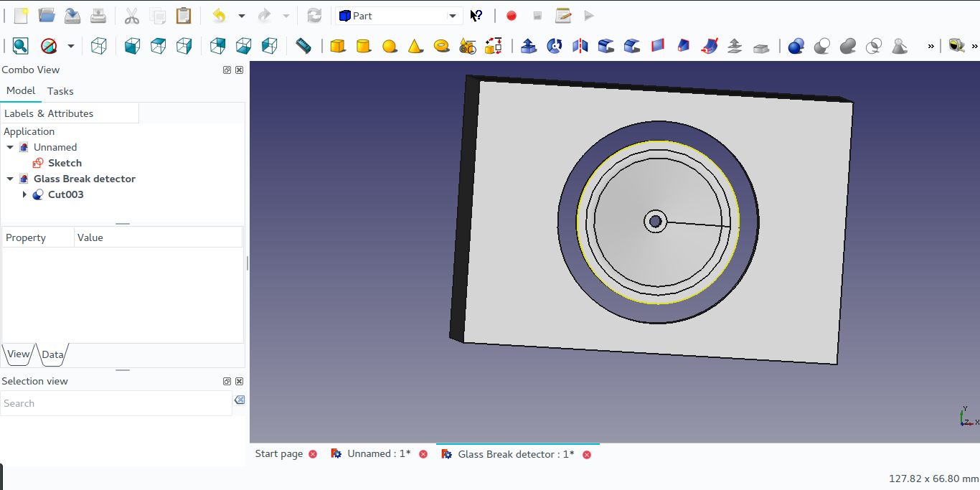Start macro recording
Screen dimensions: 980x490
point(511,15)
